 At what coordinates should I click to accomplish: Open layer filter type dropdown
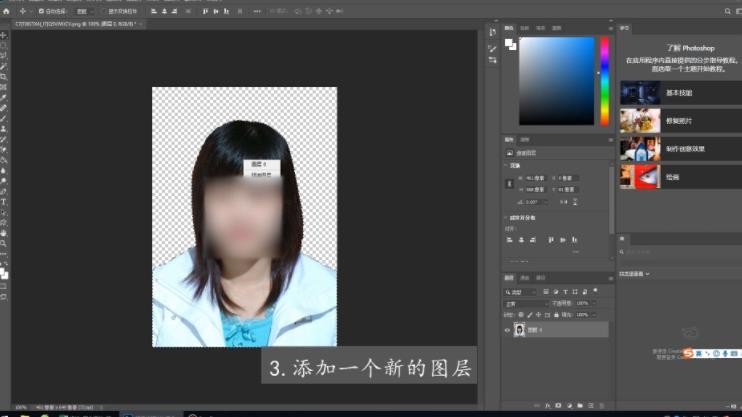(x=520, y=292)
